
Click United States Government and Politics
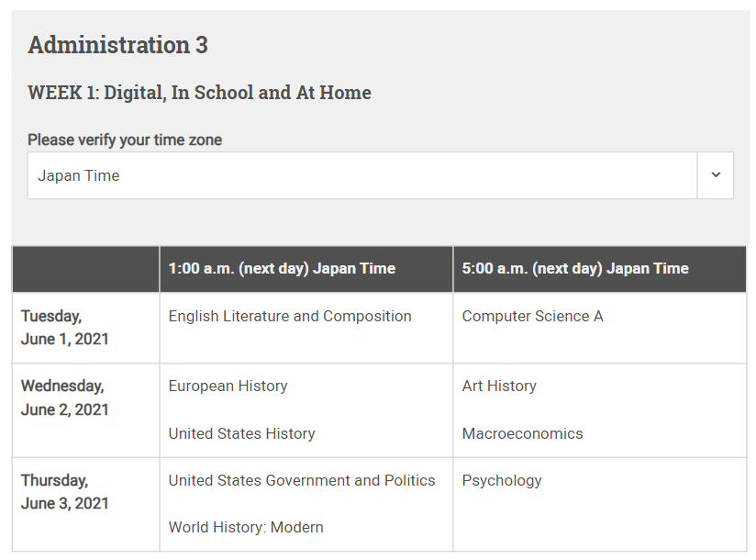[x=302, y=480]
